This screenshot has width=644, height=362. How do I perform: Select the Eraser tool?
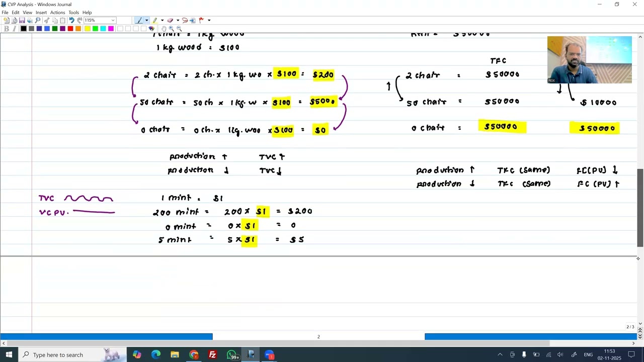click(170, 20)
